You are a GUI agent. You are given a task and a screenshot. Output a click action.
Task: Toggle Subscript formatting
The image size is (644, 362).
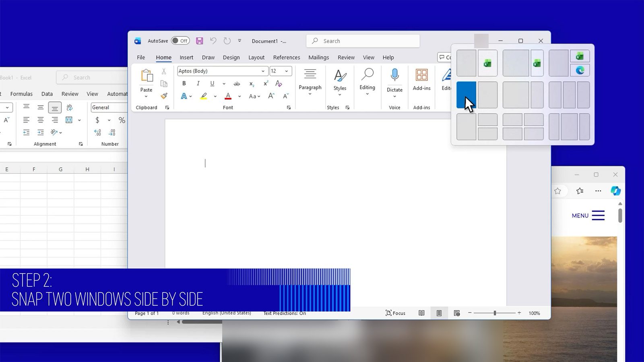click(251, 84)
